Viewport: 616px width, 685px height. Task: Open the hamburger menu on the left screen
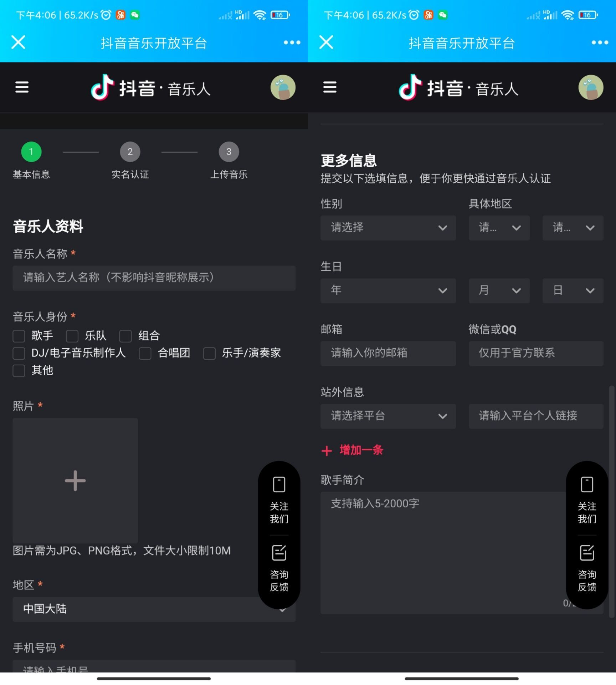point(22,87)
